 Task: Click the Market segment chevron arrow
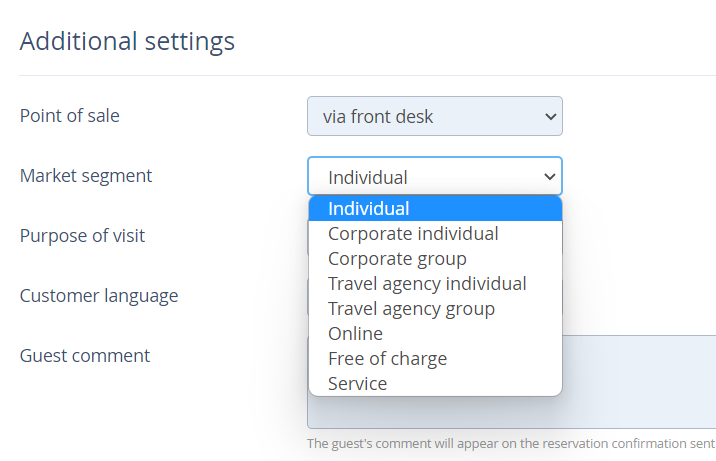550,177
